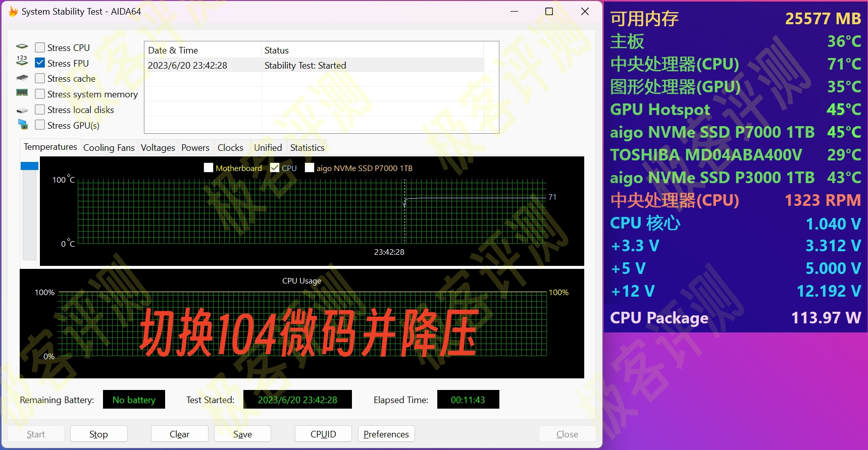This screenshot has width=868, height=450.
Task: Click the Stop button
Action: click(x=98, y=434)
